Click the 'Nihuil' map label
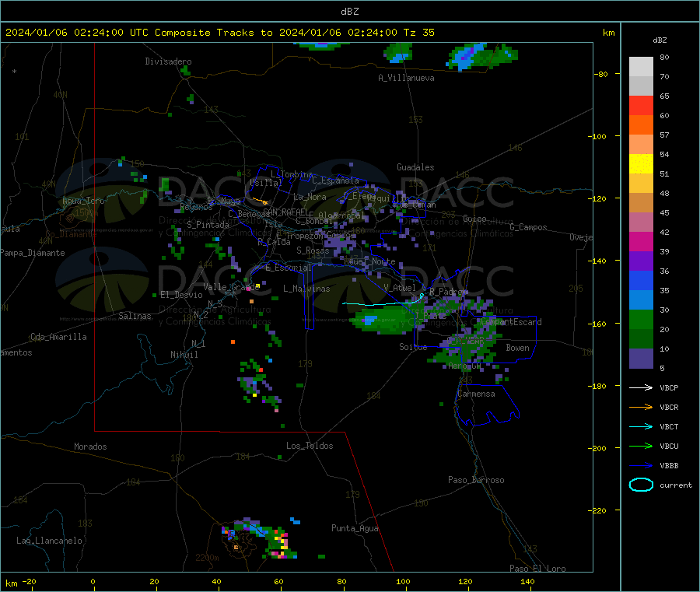The image size is (700, 592). point(184,355)
